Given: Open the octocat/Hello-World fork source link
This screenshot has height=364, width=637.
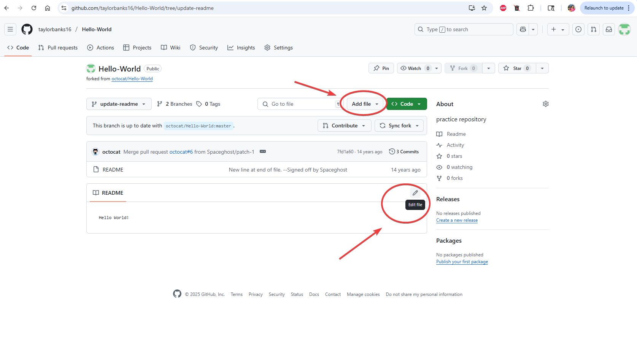Looking at the screenshot, I should point(132,79).
